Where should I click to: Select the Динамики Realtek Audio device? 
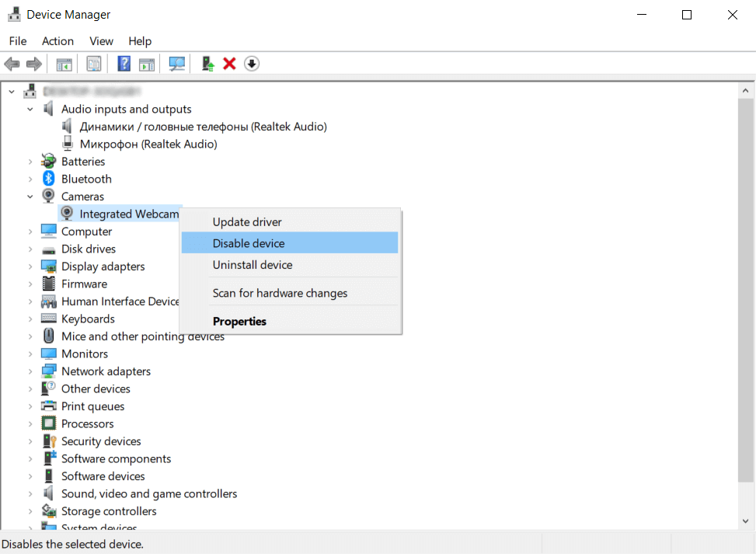[x=203, y=127]
